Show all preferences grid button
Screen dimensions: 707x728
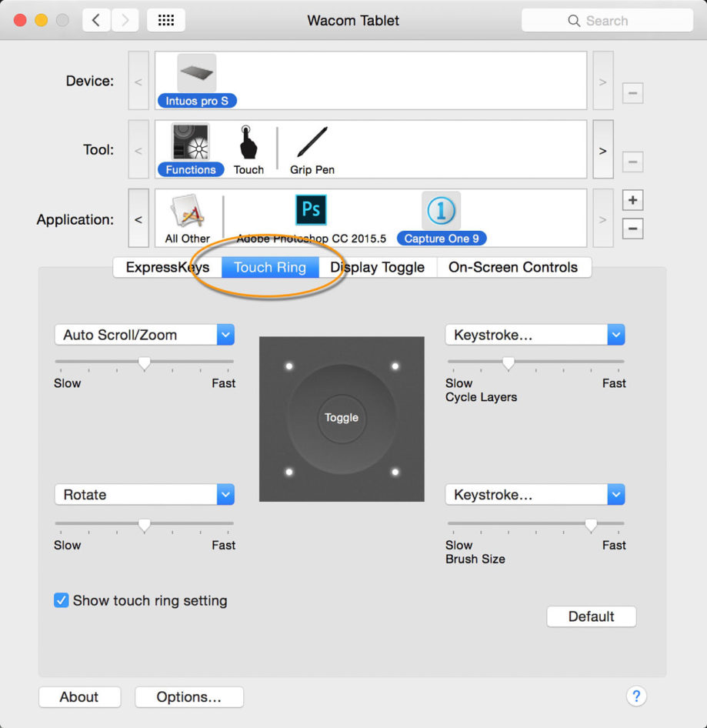(165, 21)
